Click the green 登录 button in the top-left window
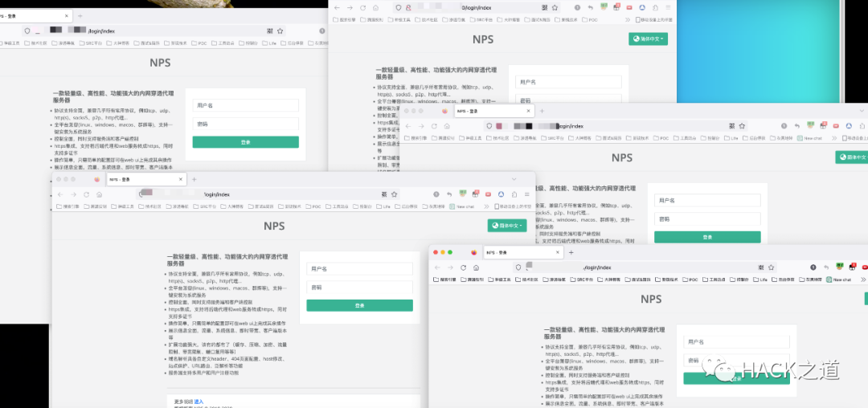Image resolution: width=868 pixels, height=408 pixels. pyautogui.click(x=246, y=142)
